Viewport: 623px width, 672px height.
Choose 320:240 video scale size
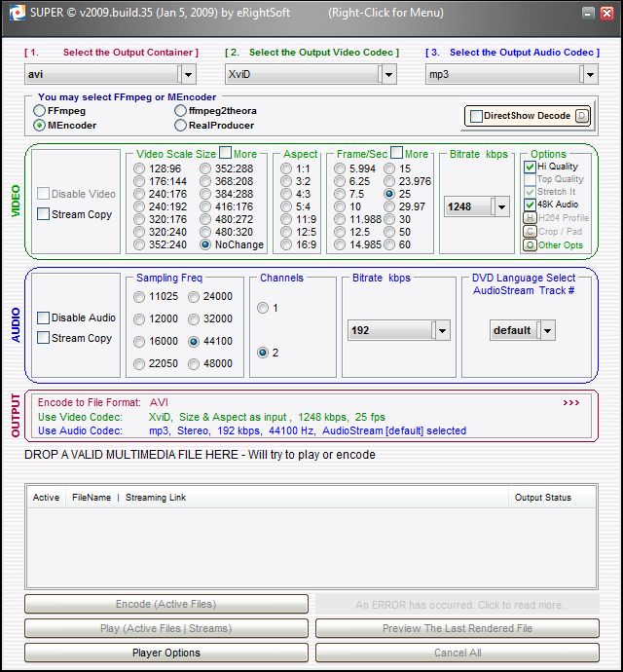click(x=139, y=233)
